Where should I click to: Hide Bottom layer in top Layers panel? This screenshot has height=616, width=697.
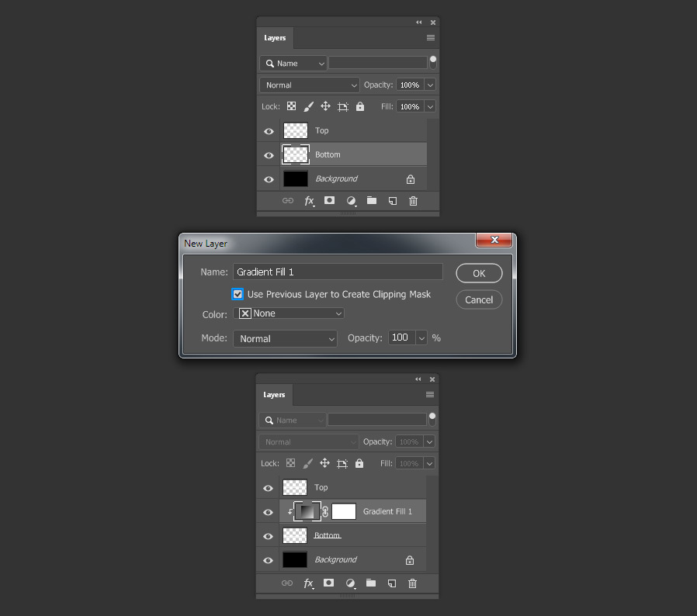pos(269,155)
